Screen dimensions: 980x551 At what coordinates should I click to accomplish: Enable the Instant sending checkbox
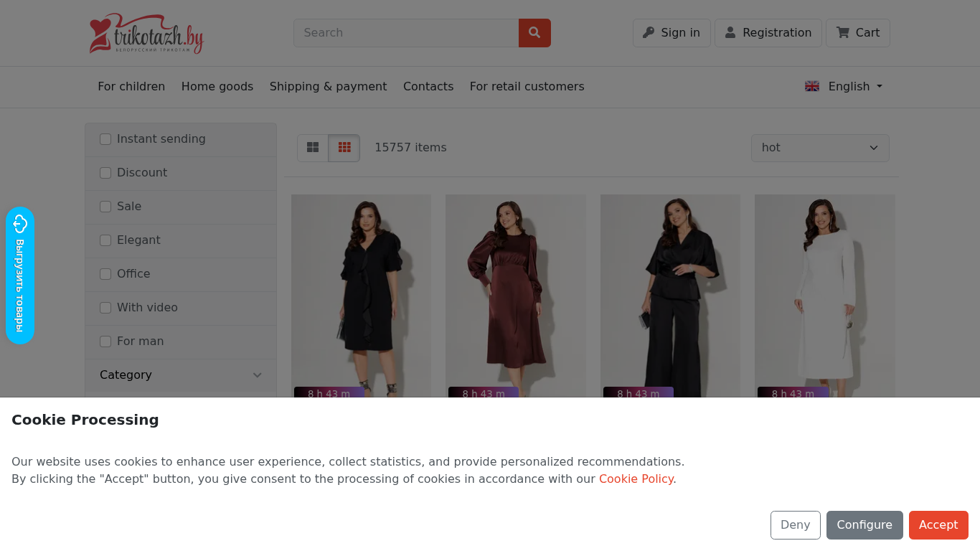(x=105, y=139)
